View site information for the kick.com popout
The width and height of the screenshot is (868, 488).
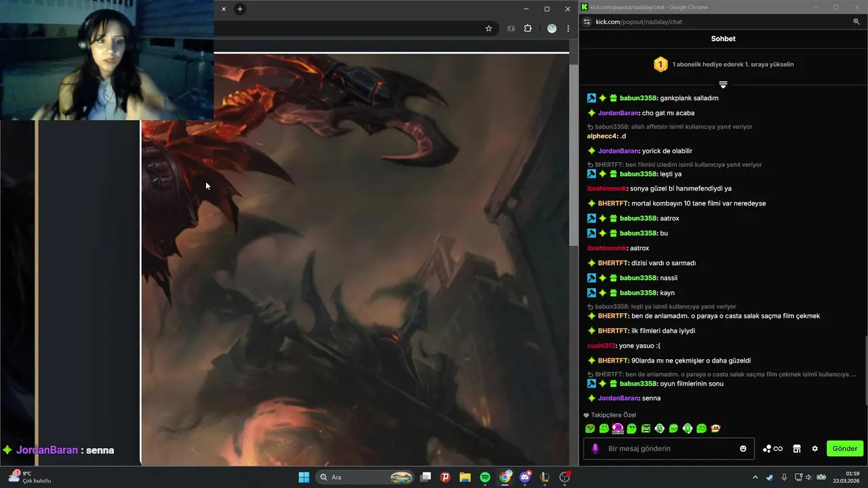coord(587,22)
